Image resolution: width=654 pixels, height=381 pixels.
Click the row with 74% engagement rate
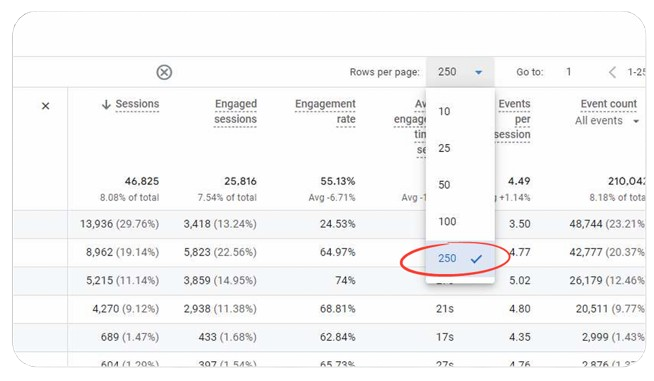(x=330, y=281)
